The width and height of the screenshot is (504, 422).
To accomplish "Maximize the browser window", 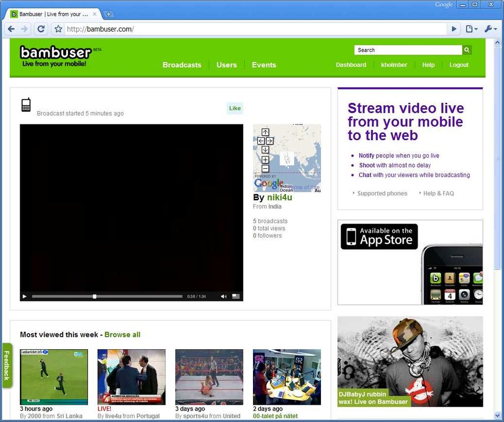I will (x=475, y=4).
